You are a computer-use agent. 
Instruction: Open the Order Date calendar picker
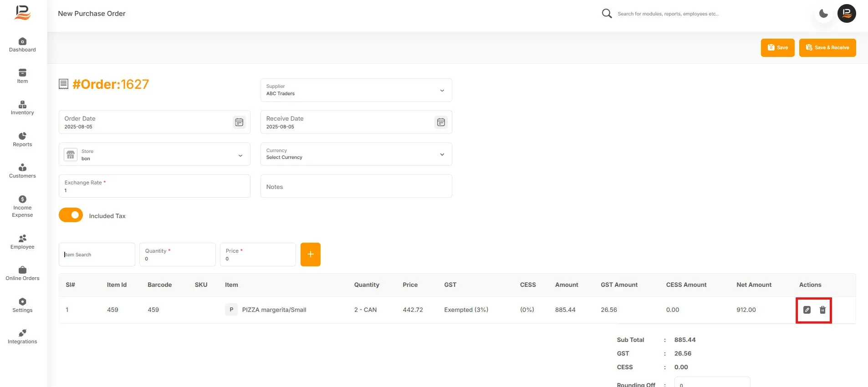pyautogui.click(x=239, y=122)
